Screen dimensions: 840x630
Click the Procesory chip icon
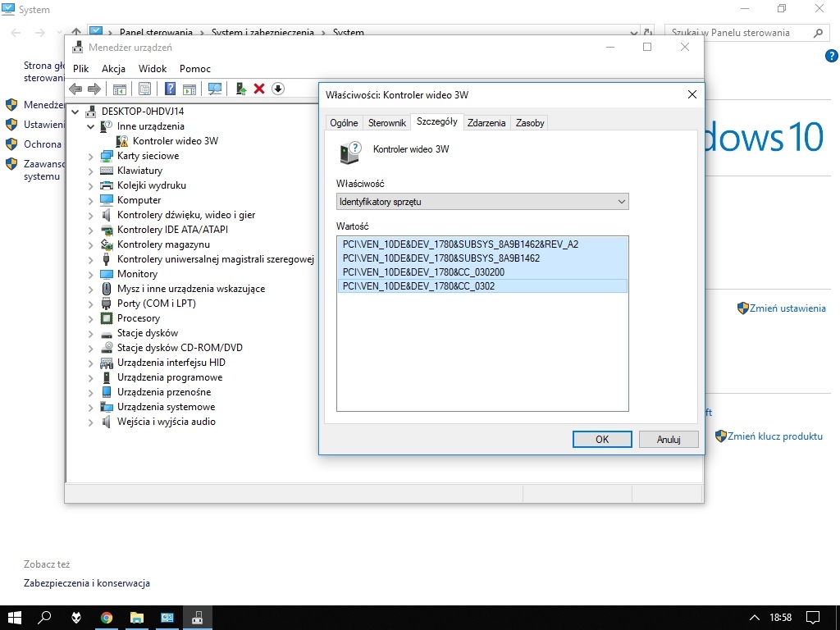107,318
